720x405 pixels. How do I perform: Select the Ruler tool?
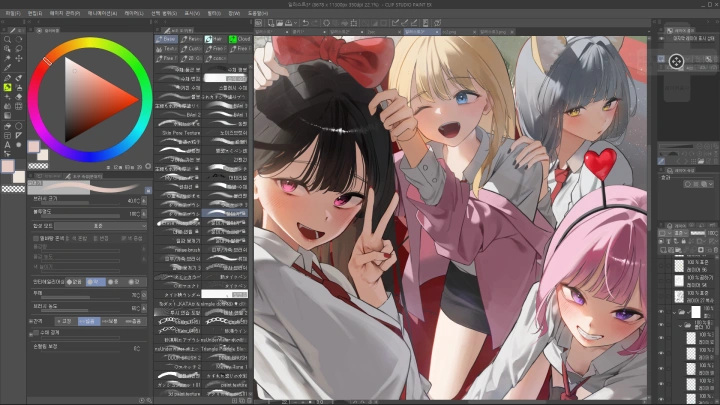pyautogui.click(x=19, y=135)
